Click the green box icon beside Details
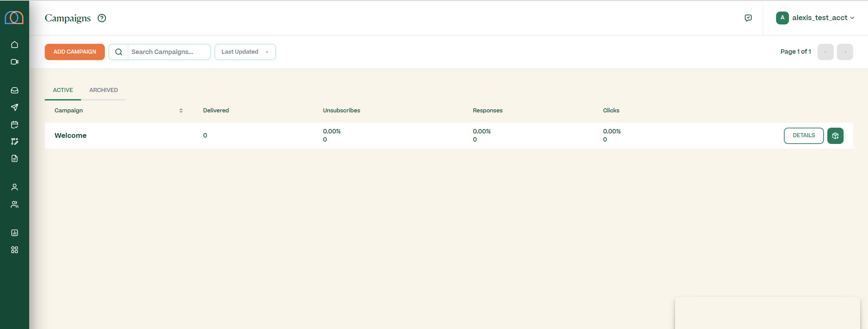This screenshot has height=329, width=868. tap(835, 136)
